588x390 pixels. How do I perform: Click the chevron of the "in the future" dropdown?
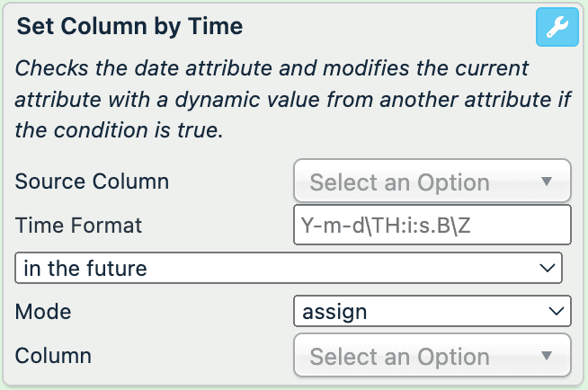tap(546, 268)
